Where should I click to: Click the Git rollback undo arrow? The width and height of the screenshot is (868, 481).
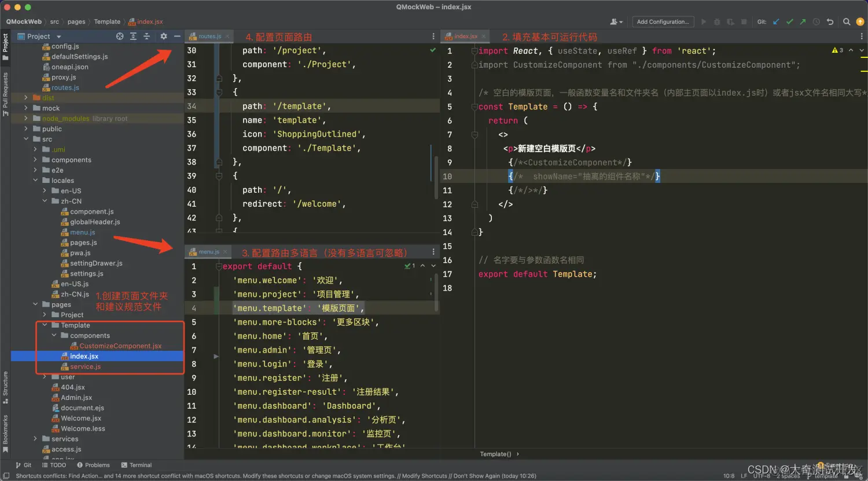coord(830,22)
